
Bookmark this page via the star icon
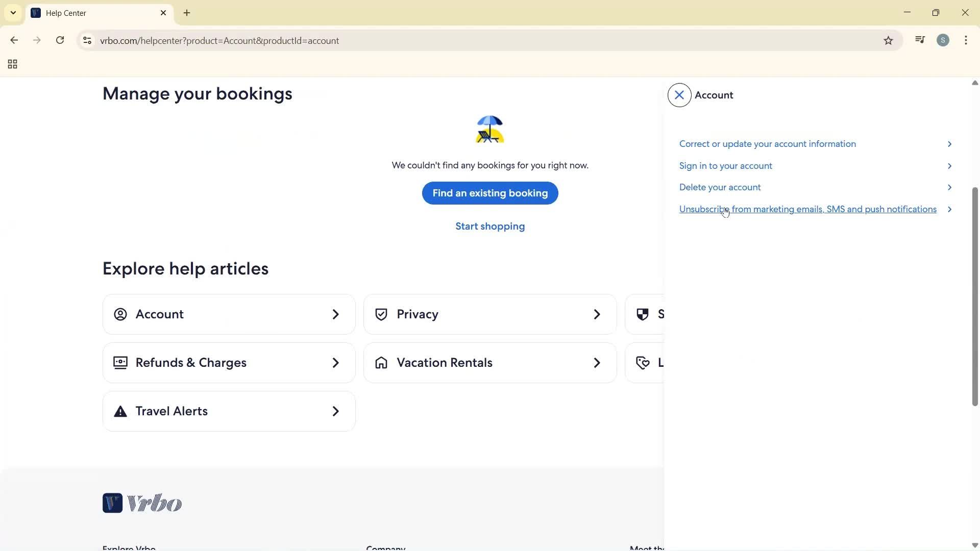pyautogui.click(x=889, y=40)
